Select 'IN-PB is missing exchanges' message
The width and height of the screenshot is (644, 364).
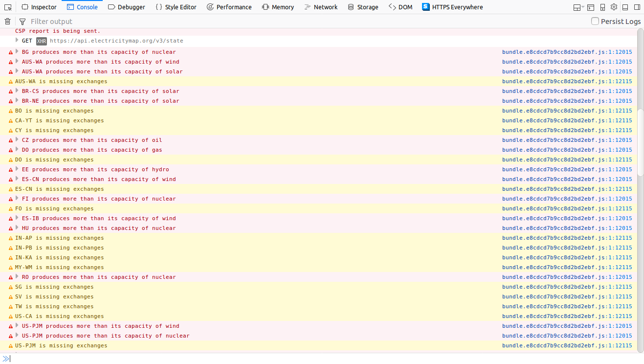(x=59, y=248)
